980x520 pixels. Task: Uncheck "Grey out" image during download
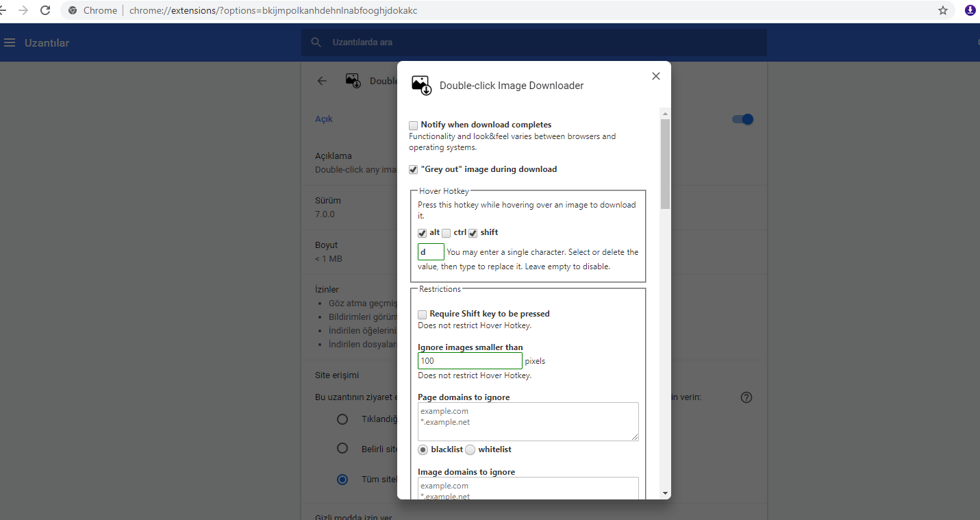[x=414, y=170]
